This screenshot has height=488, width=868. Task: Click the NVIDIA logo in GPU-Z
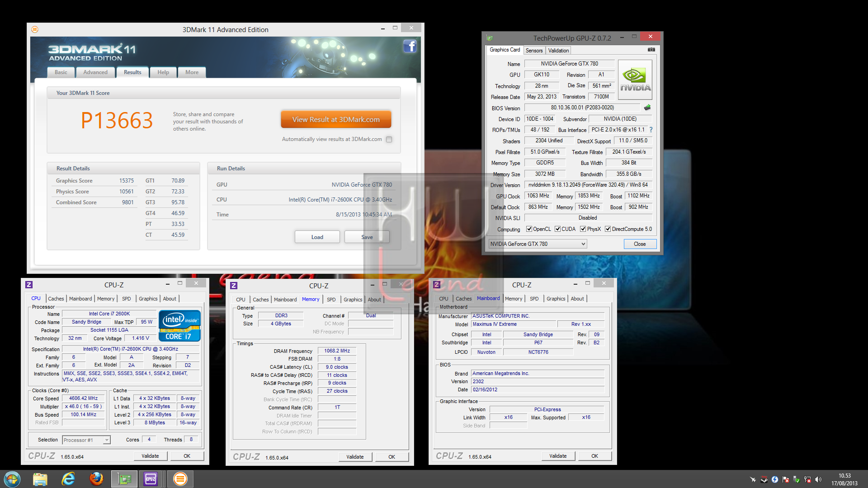coord(635,80)
